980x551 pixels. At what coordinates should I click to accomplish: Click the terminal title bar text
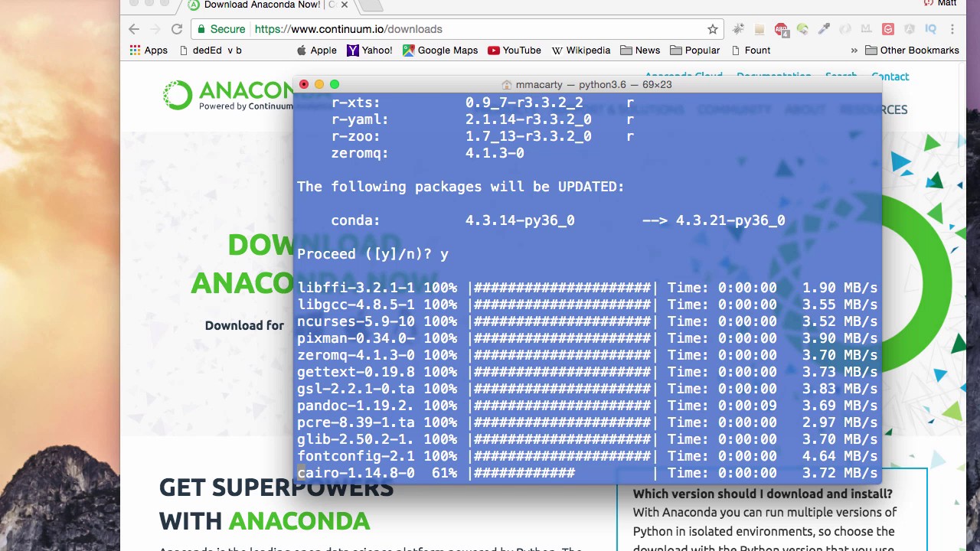click(x=593, y=85)
